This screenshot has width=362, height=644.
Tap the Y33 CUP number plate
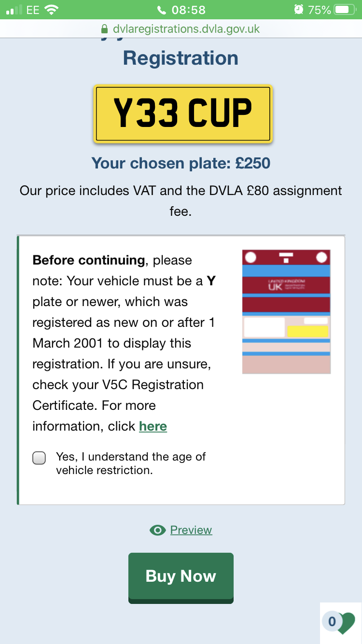click(x=183, y=114)
